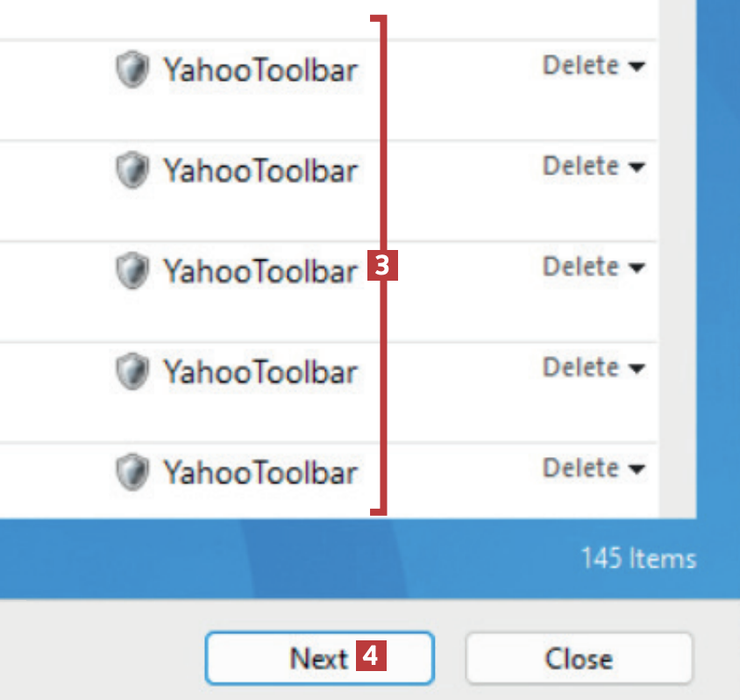Open the Delete action menu for the third entry
740x700 pixels.
(594, 267)
